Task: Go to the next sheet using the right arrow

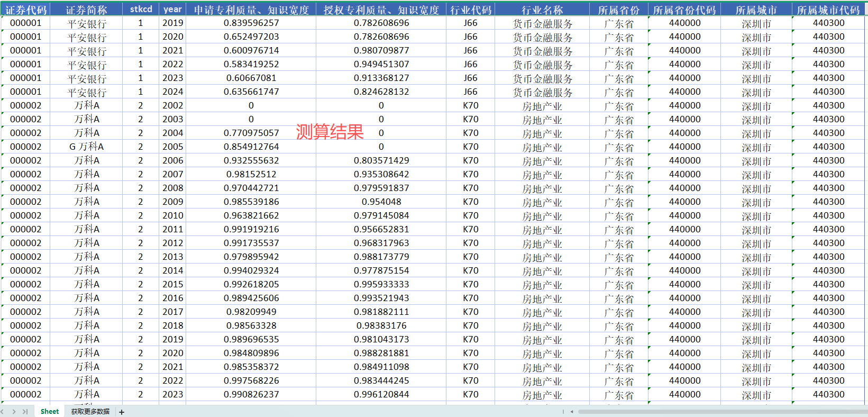Action: pos(14,412)
